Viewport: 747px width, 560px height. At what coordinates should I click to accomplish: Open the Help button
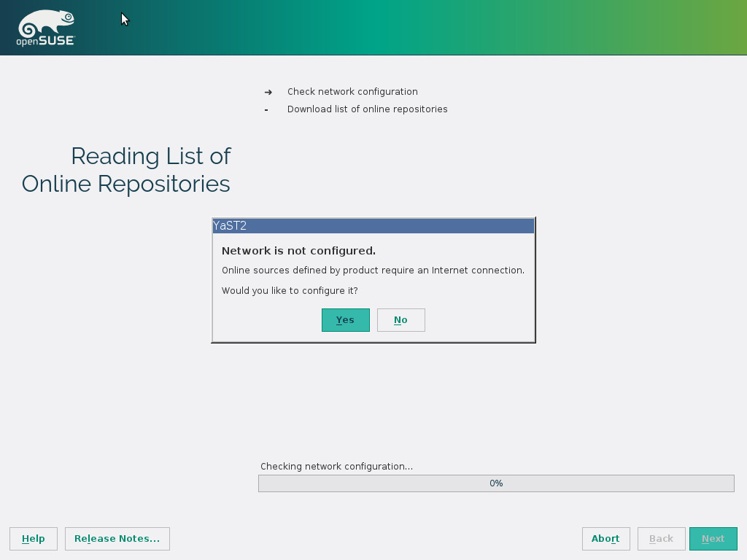point(34,539)
